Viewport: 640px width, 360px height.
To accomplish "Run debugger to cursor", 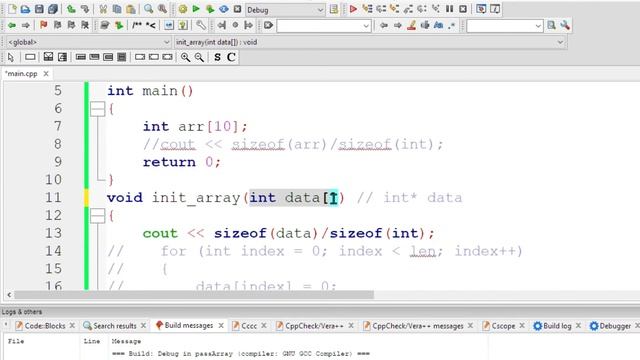I will [x=367, y=9].
